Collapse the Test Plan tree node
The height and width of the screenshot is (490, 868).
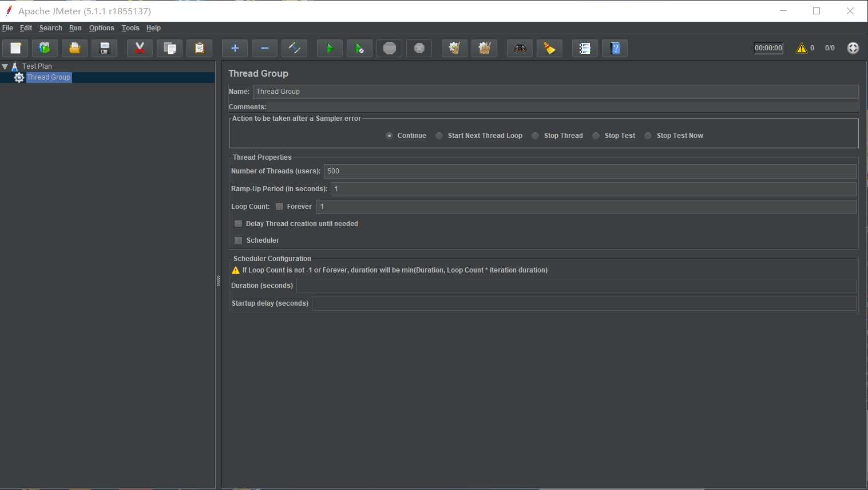[5, 66]
